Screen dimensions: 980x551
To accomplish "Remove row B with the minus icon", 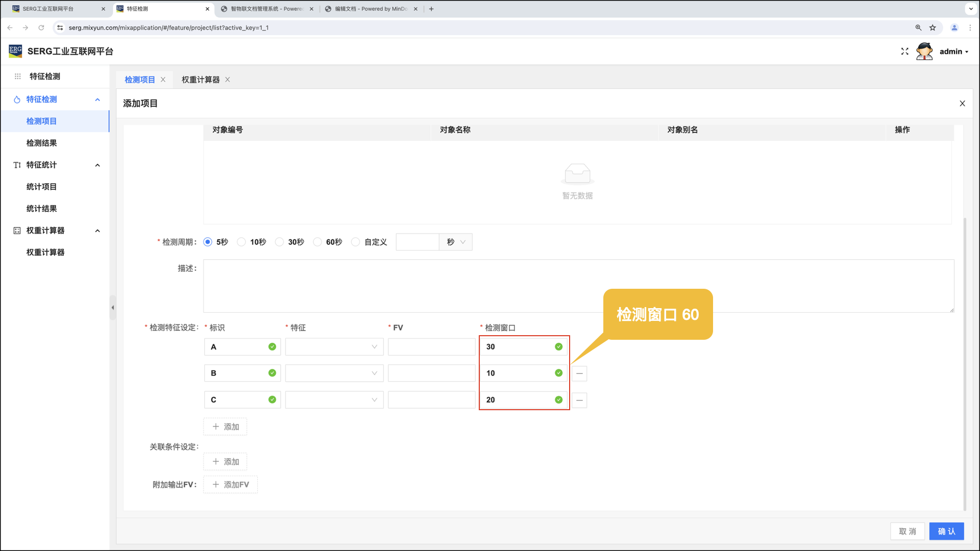I will pos(579,373).
